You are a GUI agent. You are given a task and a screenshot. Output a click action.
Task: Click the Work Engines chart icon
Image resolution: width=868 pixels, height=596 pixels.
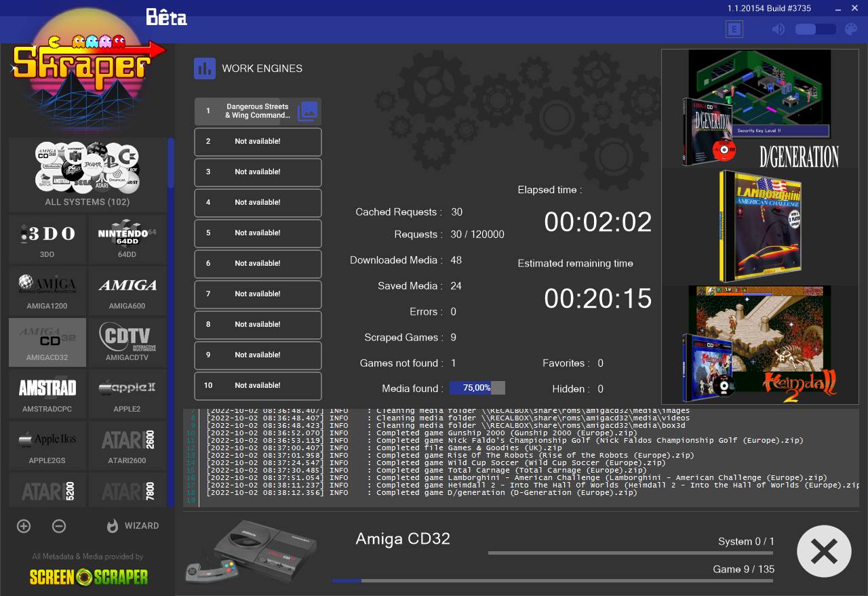pyautogui.click(x=205, y=68)
